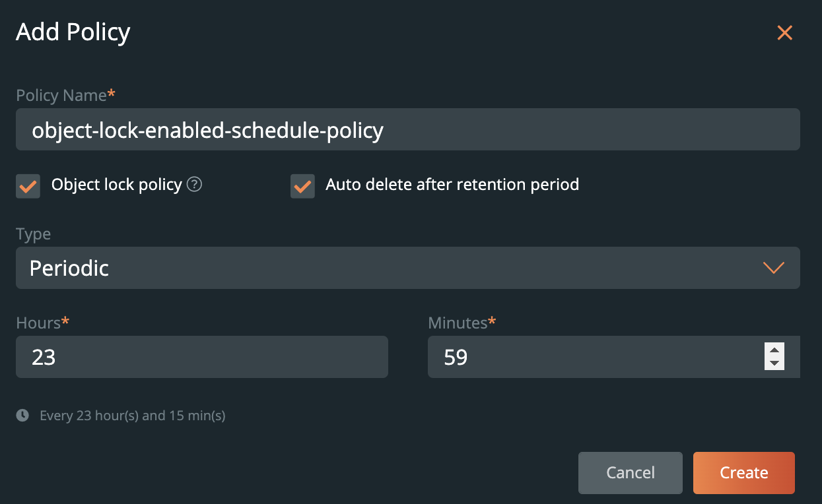Click 'Auto delete after retention period' label

click(x=452, y=185)
